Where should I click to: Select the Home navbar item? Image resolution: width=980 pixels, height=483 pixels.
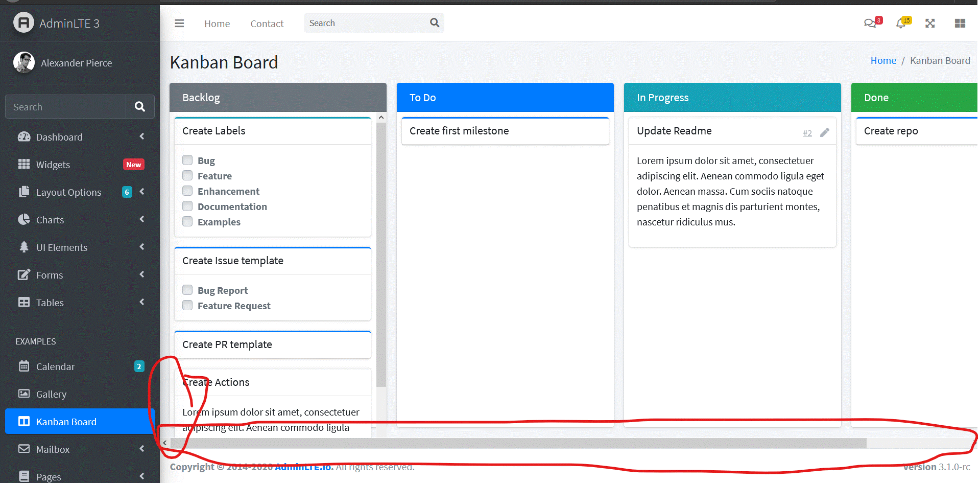(x=217, y=24)
